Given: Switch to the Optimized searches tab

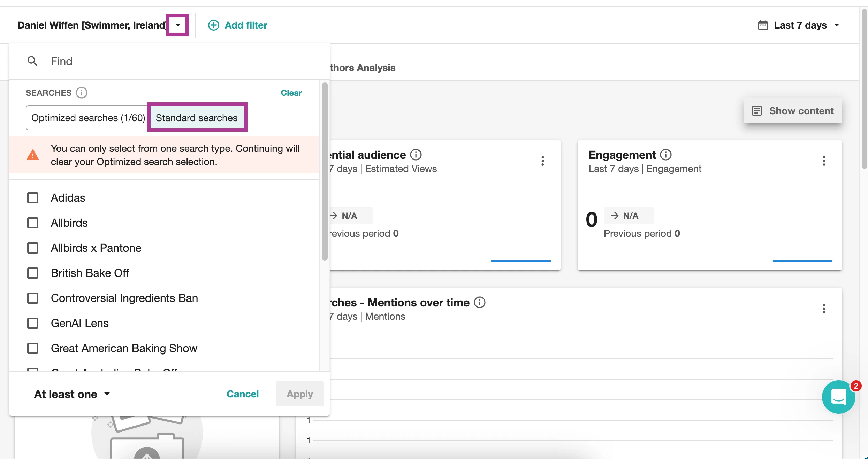Looking at the screenshot, I should [x=88, y=118].
